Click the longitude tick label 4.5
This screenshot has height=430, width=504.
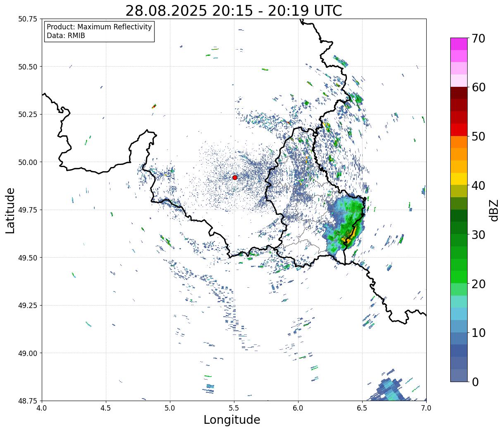(106, 408)
